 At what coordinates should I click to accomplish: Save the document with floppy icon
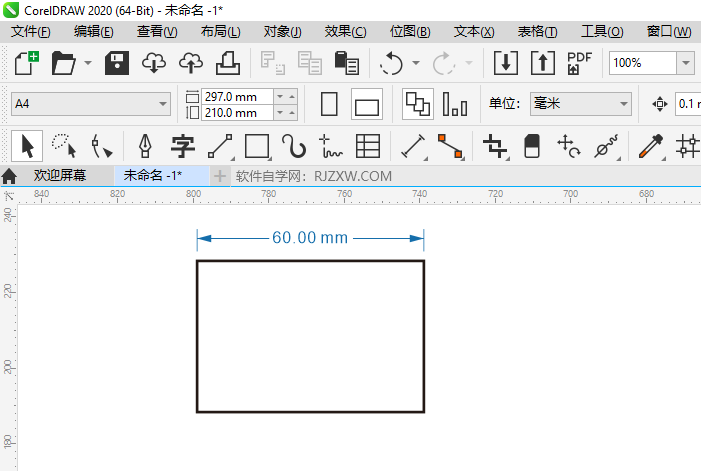coord(117,63)
